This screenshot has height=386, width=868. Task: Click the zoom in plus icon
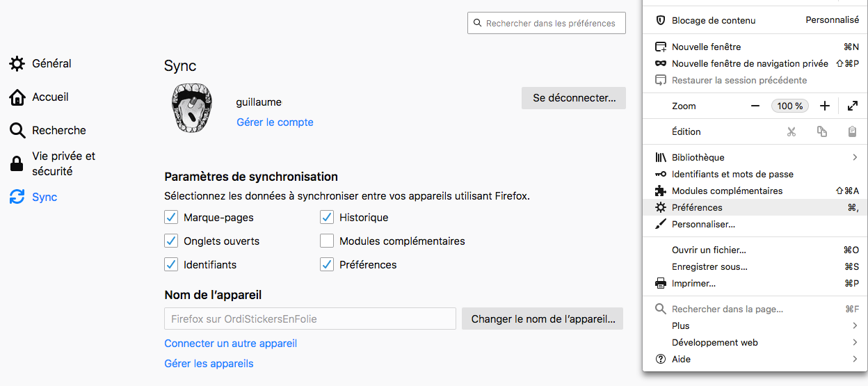click(825, 106)
